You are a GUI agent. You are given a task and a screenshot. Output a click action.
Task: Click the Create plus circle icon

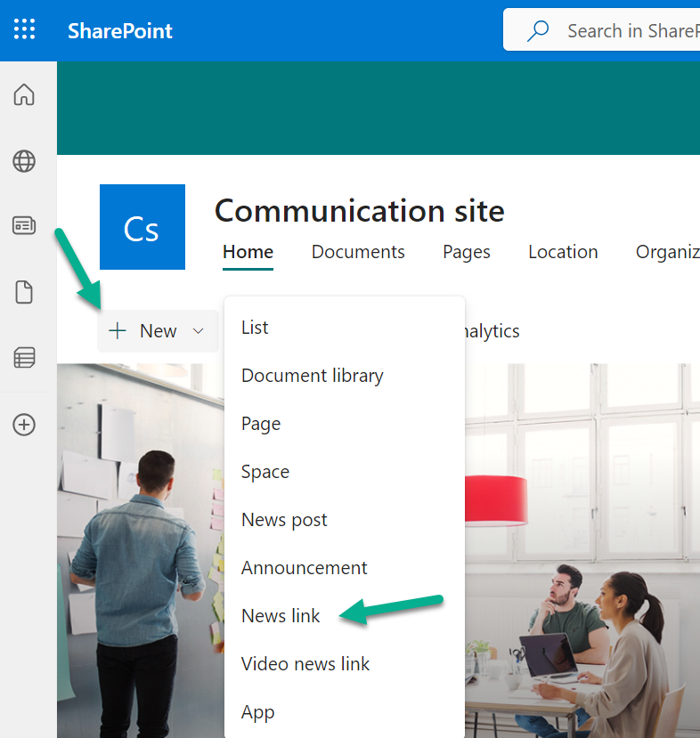click(x=24, y=425)
